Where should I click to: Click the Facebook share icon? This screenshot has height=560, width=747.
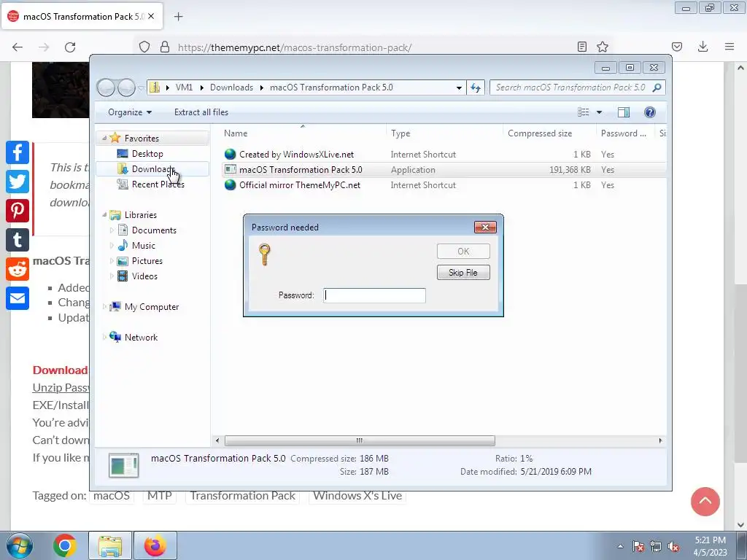[x=18, y=152]
